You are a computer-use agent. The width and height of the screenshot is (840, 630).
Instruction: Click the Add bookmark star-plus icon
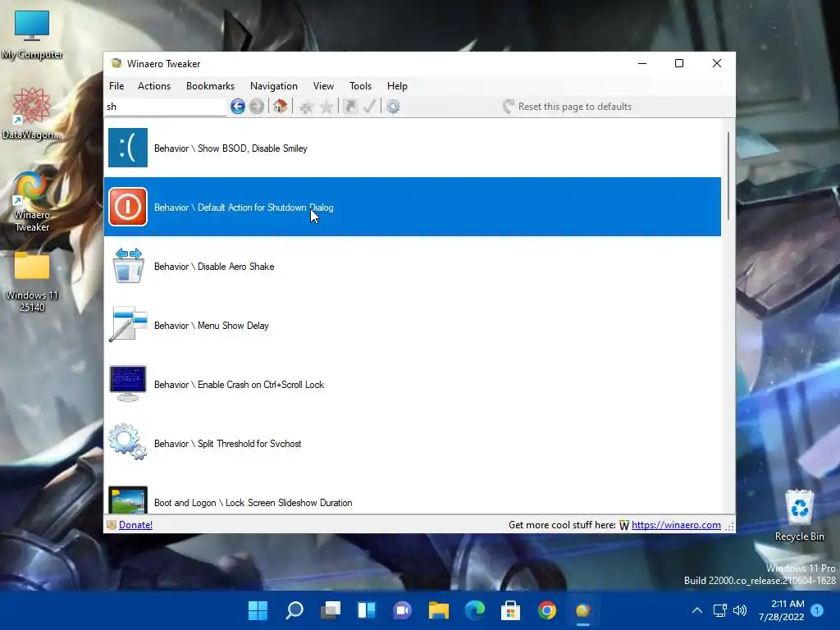tap(307, 107)
